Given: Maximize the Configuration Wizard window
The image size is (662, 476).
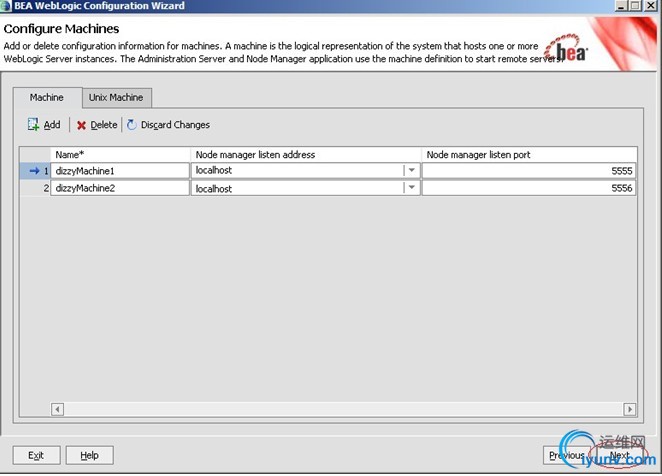Looking at the screenshot, I should click(635, 6).
